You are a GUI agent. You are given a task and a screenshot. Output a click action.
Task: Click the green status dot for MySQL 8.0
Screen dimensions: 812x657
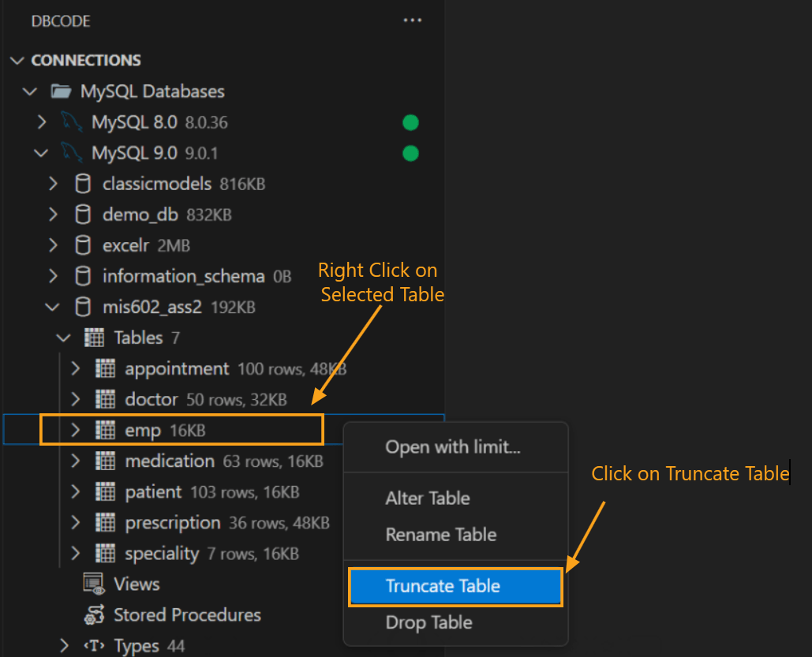[x=410, y=122]
